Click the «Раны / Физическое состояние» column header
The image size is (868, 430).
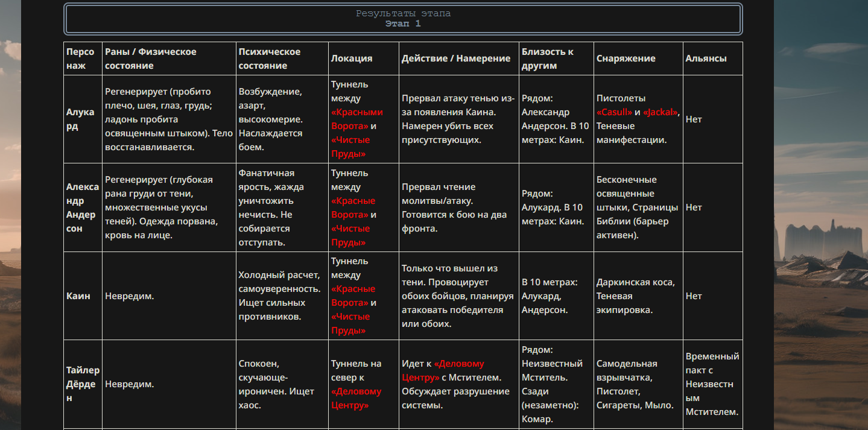click(x=169, y=58)
